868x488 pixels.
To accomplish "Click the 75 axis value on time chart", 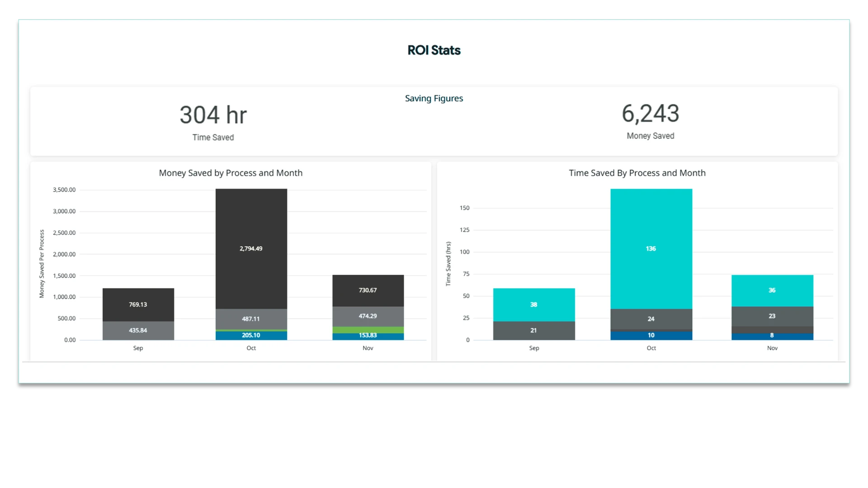I will click(x=466, y=274).
